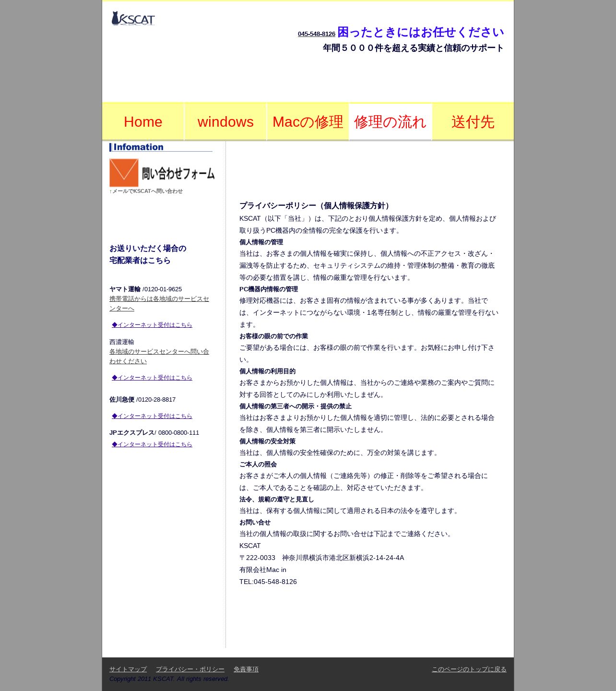The image size is (616, 691).
Task: Click 個人情報の第三者への開示・提供の禁止 subheading
Action: point(296,406)
